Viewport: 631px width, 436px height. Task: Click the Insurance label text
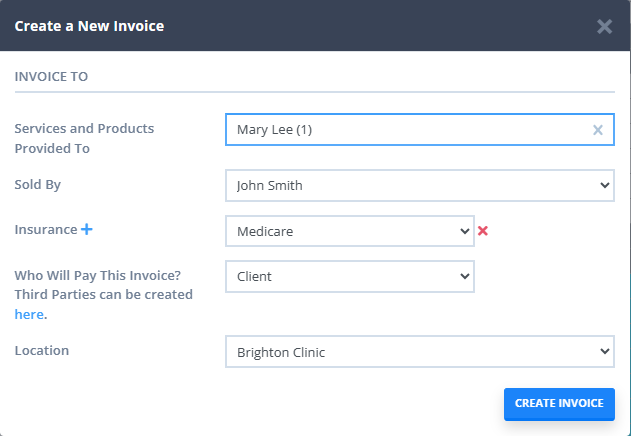(45, 230)
